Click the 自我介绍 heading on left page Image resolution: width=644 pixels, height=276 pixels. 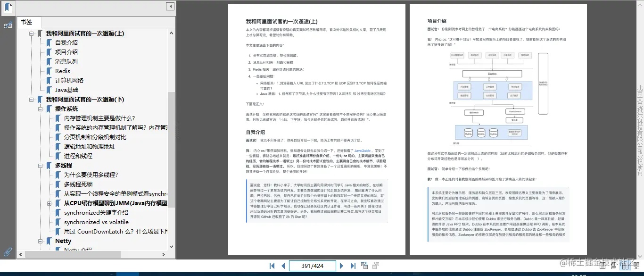pos(255,132)
